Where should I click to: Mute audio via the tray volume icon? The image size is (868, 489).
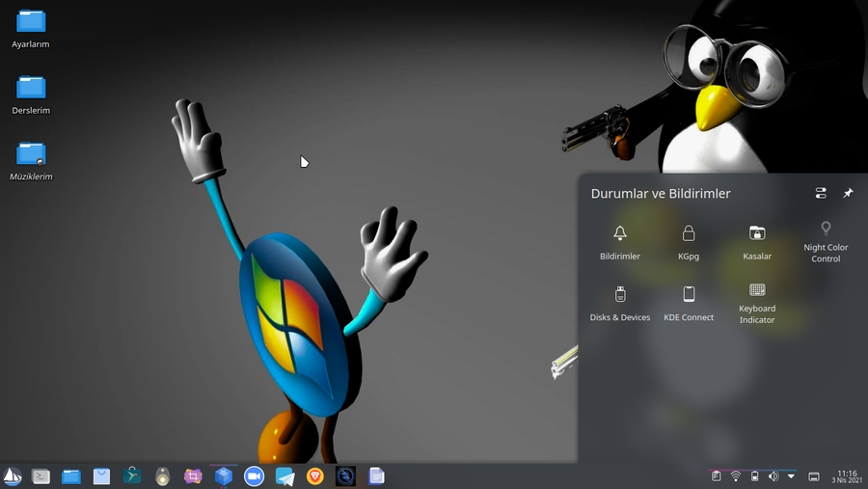pyautogui.click(x=773, y=476)
